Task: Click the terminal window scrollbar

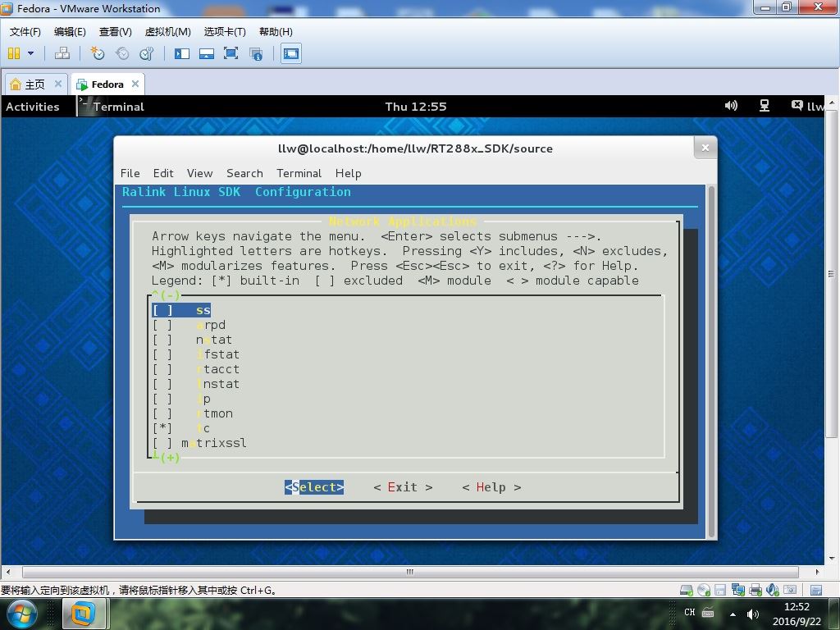Action: 711,361
